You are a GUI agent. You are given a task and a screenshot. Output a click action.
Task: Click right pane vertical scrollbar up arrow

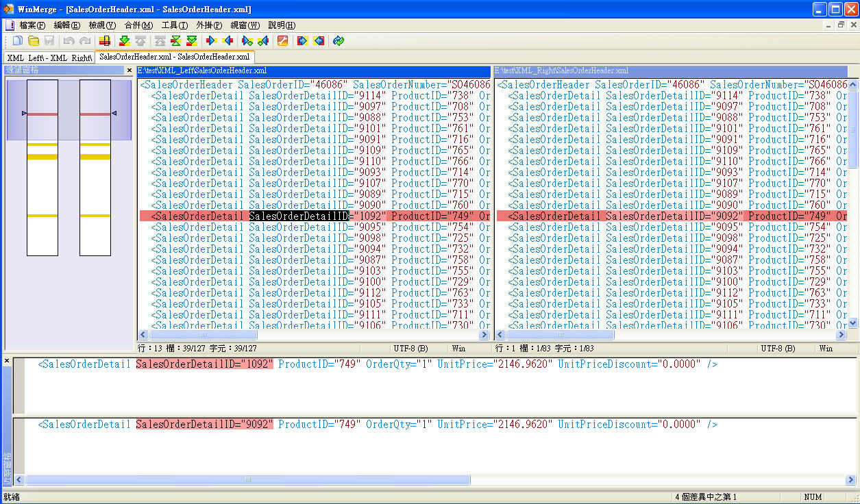853,84
